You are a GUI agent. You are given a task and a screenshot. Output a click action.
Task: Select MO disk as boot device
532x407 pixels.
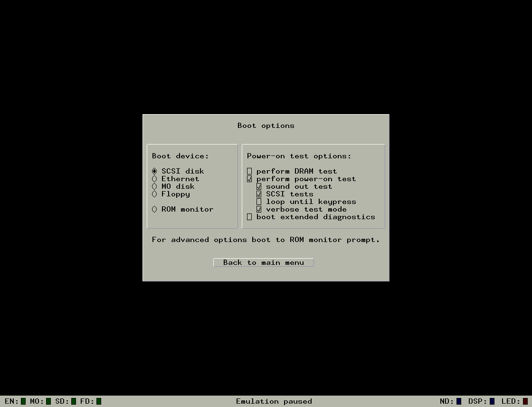[154, 186]
